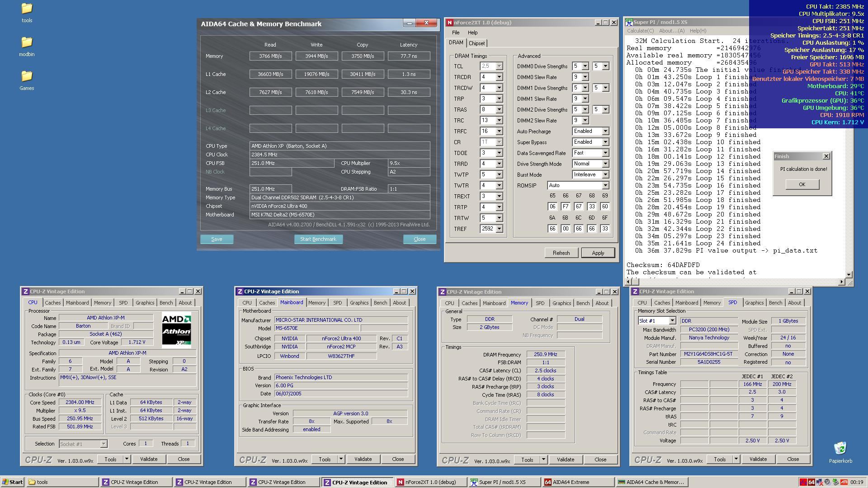Click Save in AIDA64 benchmark window
This screenshot has height=488, width=868.
click(x=217, y=239)
